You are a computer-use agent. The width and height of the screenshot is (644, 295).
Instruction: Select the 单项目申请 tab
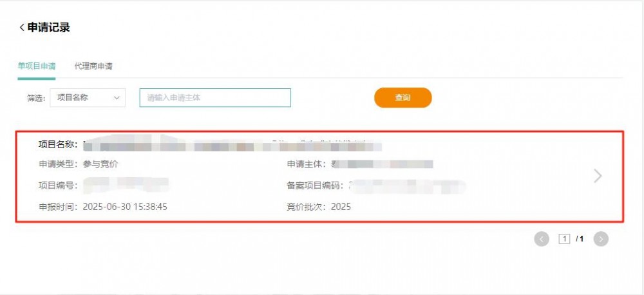tap(37, 66)
